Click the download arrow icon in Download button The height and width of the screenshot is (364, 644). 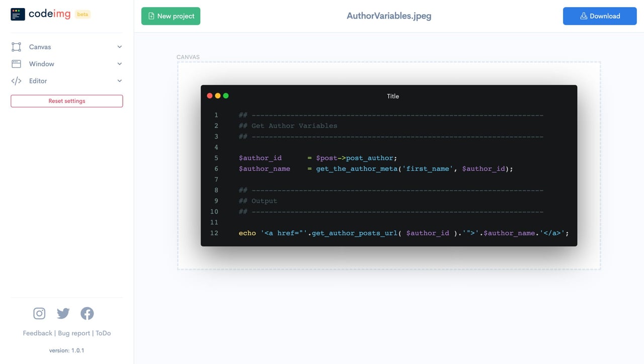click(x=583, y=16)
